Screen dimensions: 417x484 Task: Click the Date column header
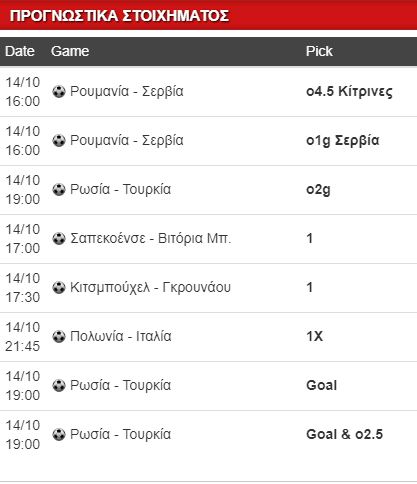tap(20, 51)
